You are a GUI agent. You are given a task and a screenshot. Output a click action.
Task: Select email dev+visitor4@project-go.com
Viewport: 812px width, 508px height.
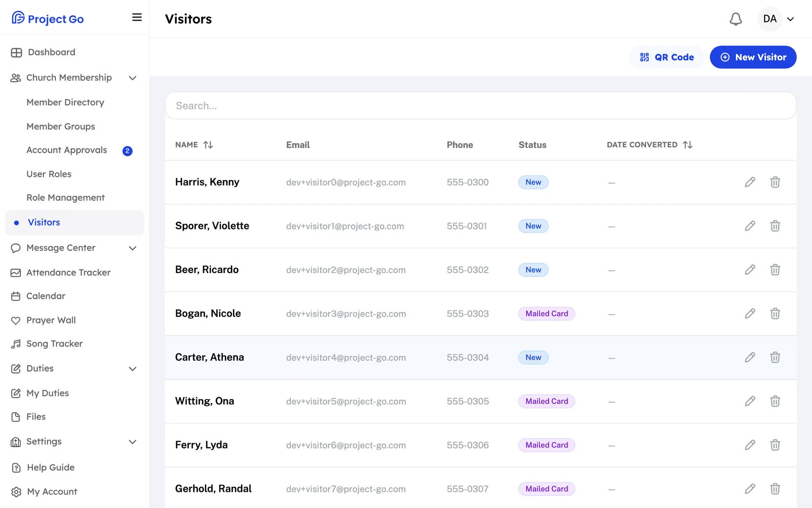(346, 358)
